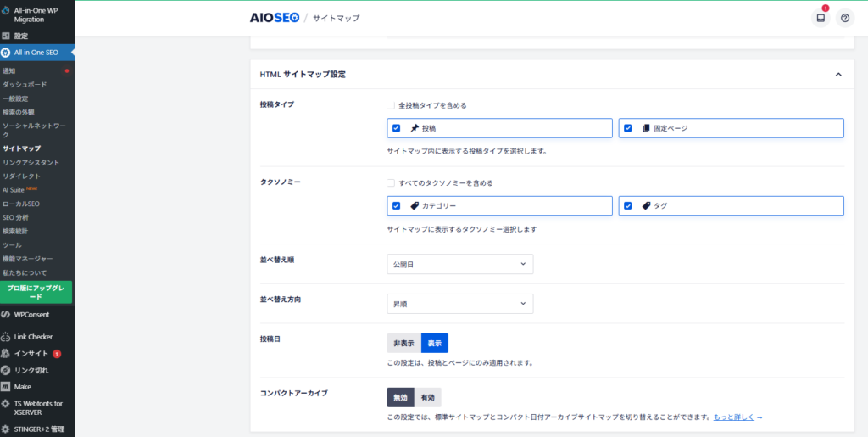Click the インサイト sidebar icon
The width and height of the screenshot is (868, 437).
6,353
